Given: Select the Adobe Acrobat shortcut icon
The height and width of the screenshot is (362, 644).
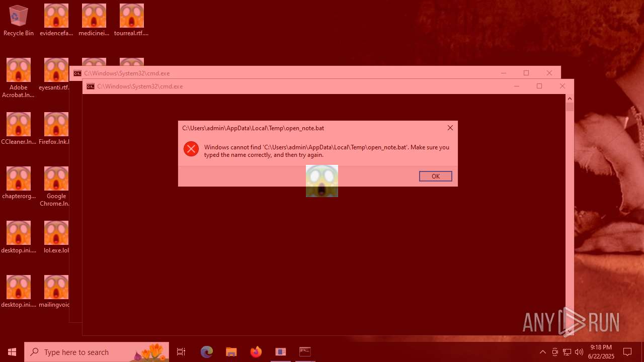Looking at the screenshot, I should click(19, 78).
